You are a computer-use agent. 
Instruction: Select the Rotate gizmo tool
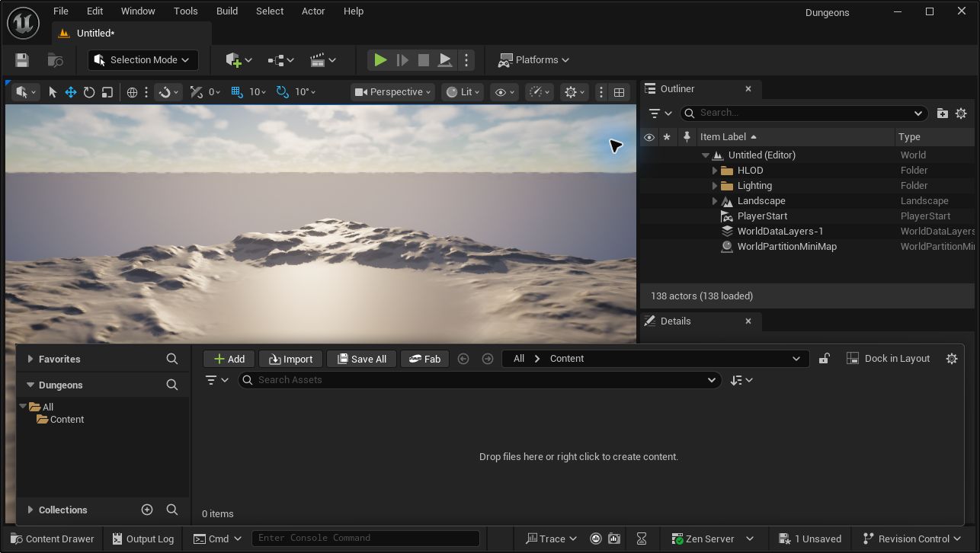coord(89,92)
